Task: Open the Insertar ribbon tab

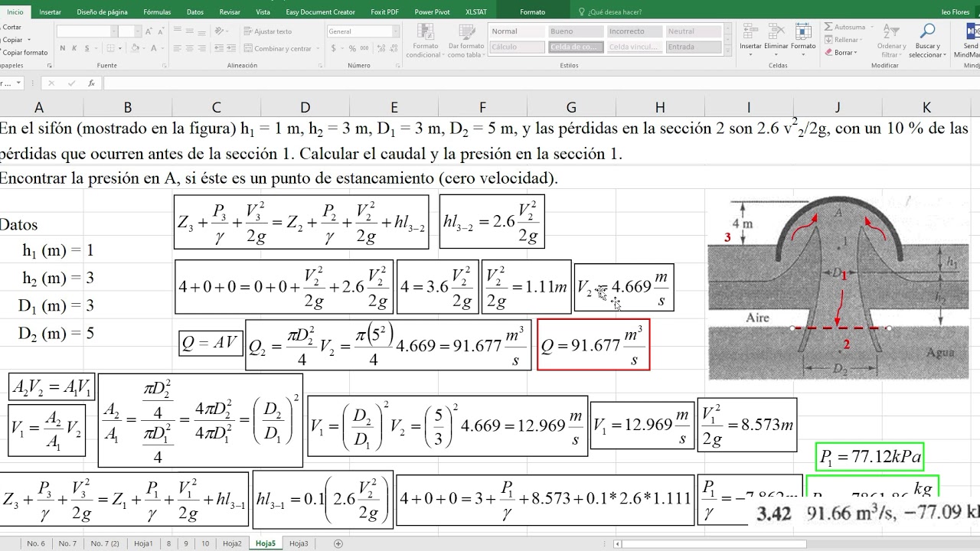Action: (x=50, y=12)
